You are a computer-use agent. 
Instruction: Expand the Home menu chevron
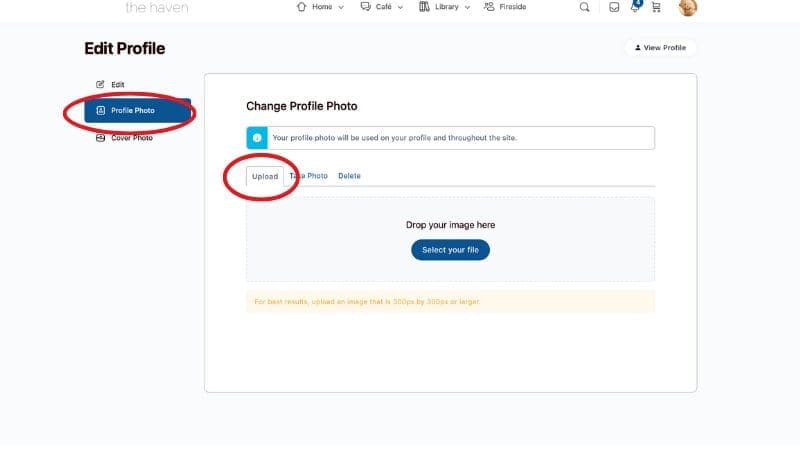coord(341,7)
